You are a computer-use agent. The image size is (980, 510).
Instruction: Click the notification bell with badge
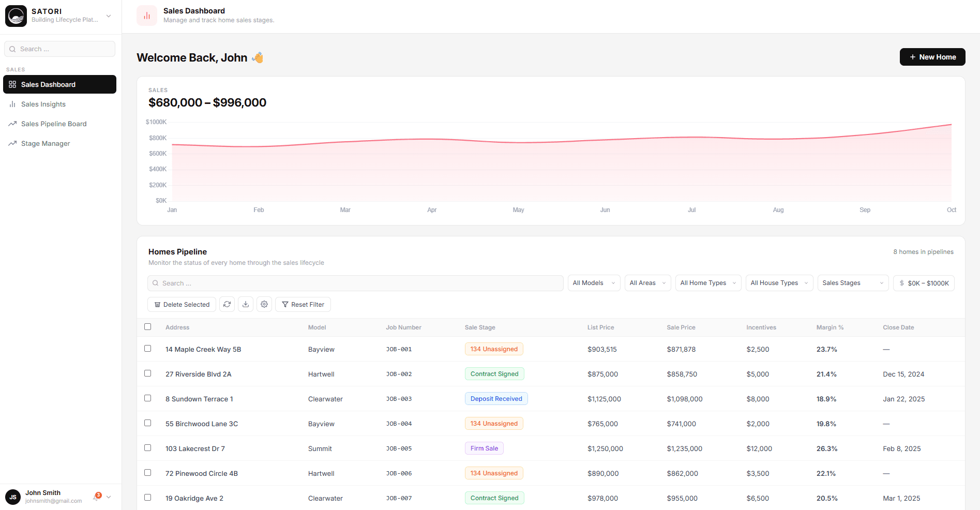[x=97, y=497]
